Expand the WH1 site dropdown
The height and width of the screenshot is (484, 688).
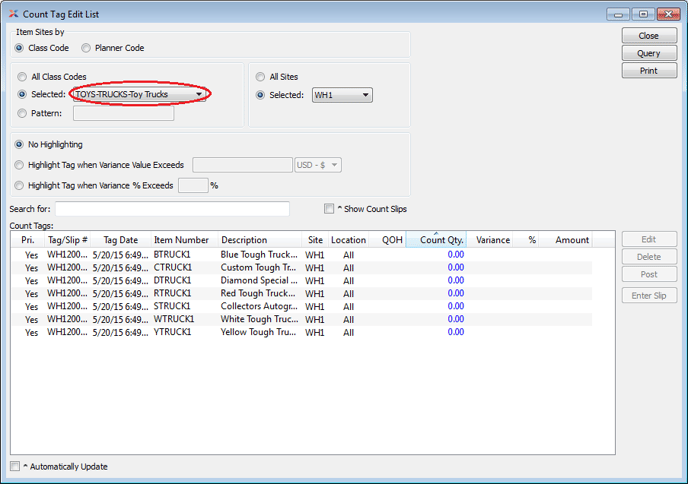point(342,95)
